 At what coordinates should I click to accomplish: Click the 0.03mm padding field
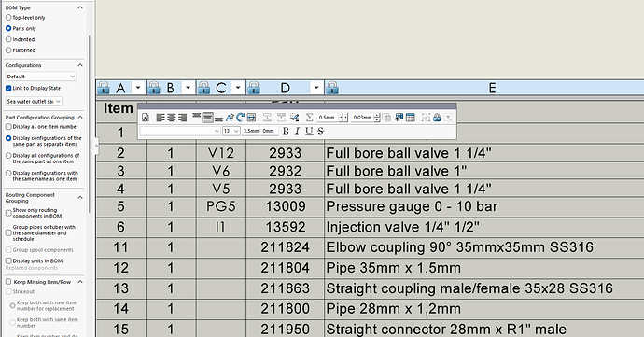(x=362, y=118)
